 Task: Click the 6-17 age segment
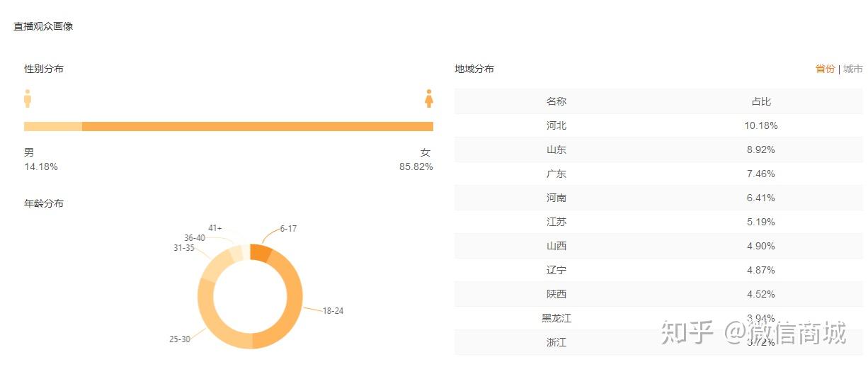click(261, 254)
